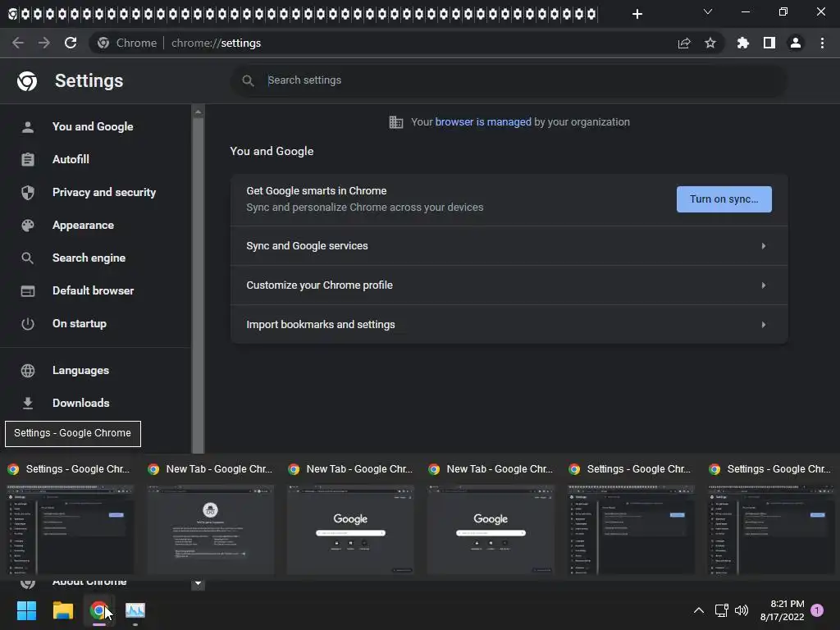Screen dimensions: 840x630
Task: Click the sidebar scroll-down arrow
Action: pos(198,583)
